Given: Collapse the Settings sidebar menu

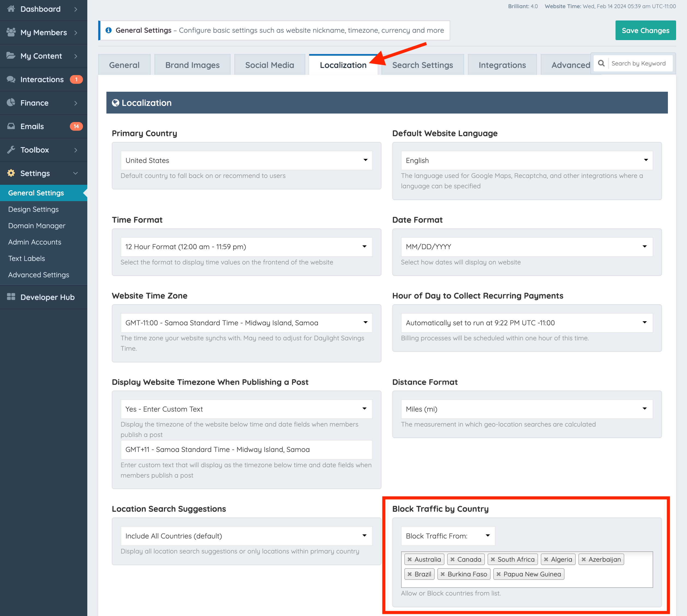Looking at the screenshot, I should pyautogui.click(x=75, y=173).
